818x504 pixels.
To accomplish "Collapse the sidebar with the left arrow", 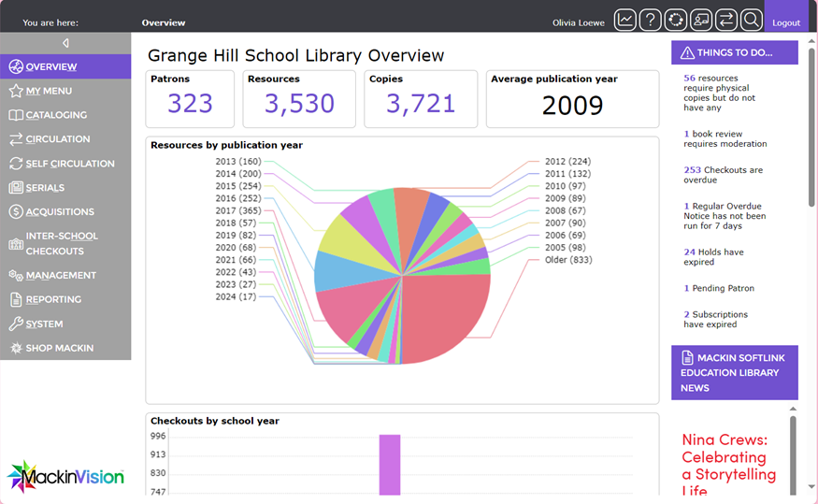I will 65,43.
